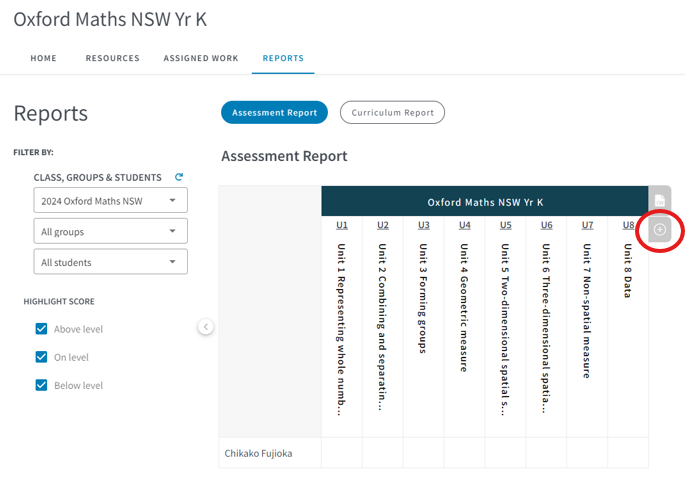Click the plus-circle expand icon beside U8

(660, 229)
